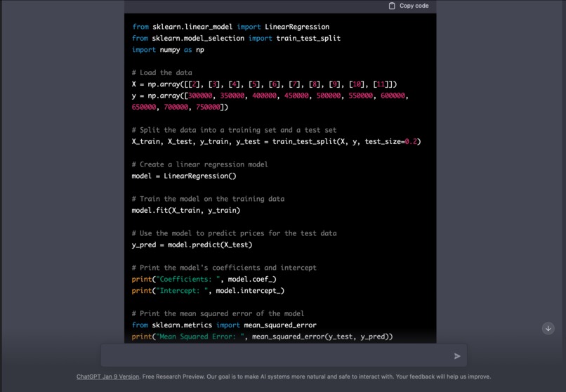This screenshot has height=392, width=566.
Task: Click the 'X = np.array' line
Action: click(x=264, y=84)
